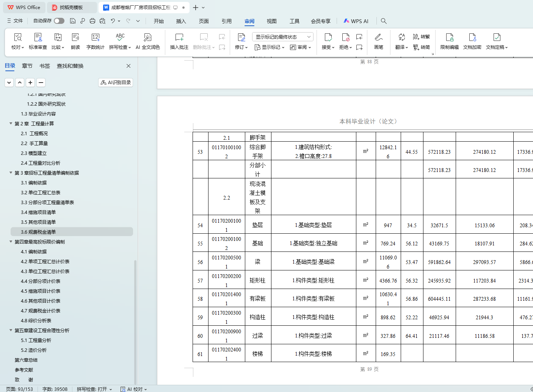The image size is (533, 392).
Task: Click the AI识别目录 button
Action: click(116, 83)
